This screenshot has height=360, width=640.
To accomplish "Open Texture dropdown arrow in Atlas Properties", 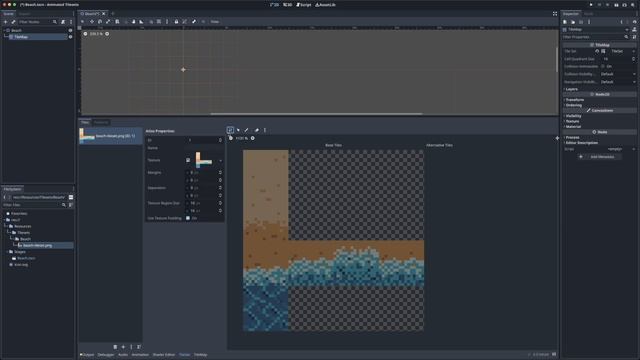I will click(221, 160).
